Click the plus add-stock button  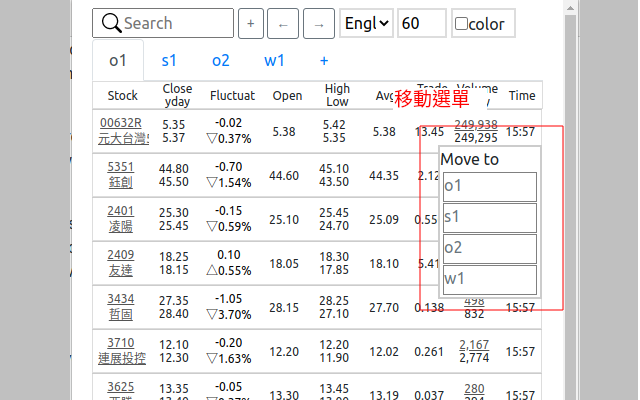coord(251,24)
